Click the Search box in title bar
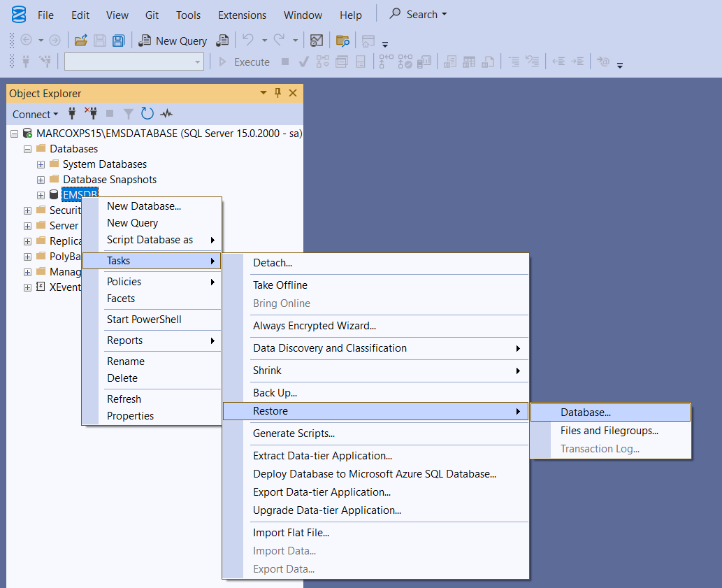Image resolution: width=722 pixels, height=588 pixels. click(418, 14)
